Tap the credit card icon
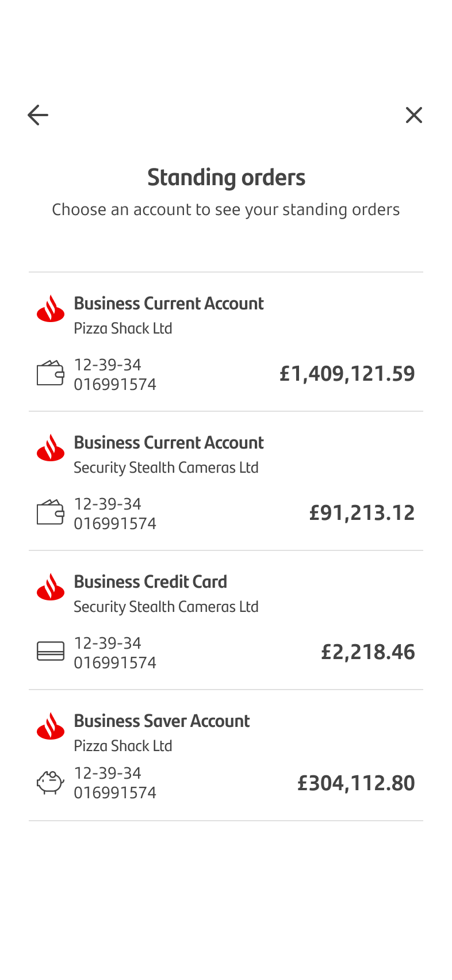 (x=51, y=652)
